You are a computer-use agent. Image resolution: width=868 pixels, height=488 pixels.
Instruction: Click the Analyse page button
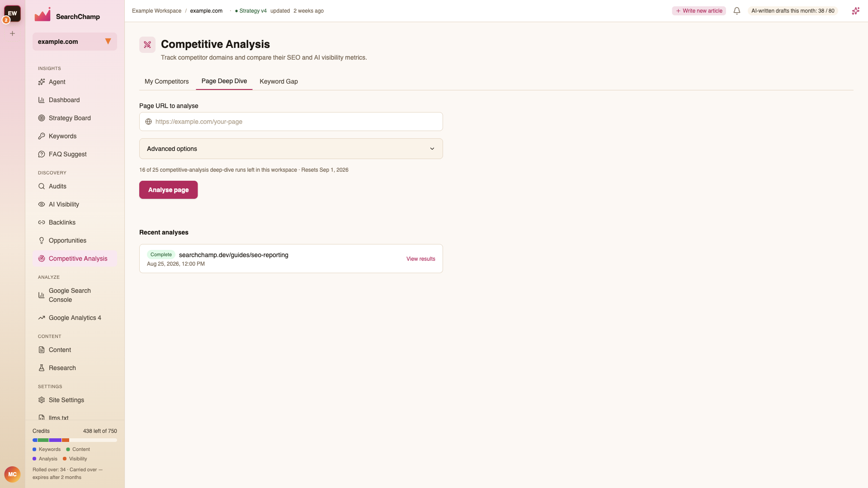point(169,190)
